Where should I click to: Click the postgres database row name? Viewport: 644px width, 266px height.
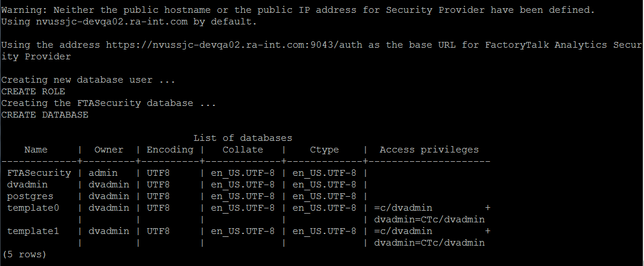(x=30, y=197)
